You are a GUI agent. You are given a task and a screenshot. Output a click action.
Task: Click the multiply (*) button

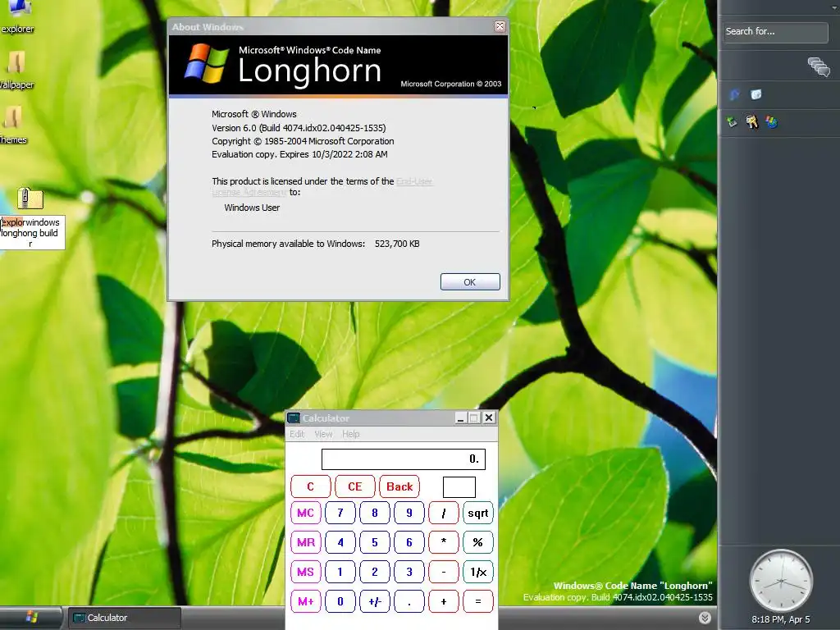tap(444, 542)
